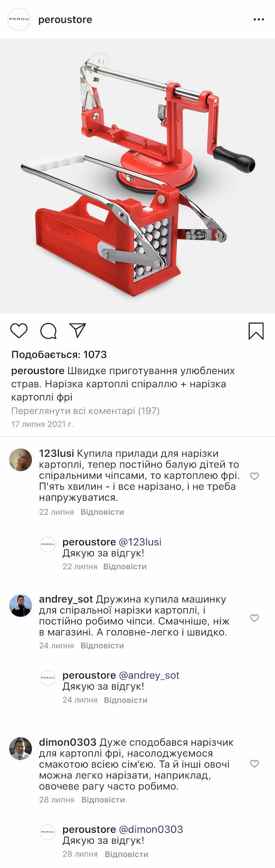Save post using the bookmark icon
The image size is (275, 868).
tap(256, 331)
